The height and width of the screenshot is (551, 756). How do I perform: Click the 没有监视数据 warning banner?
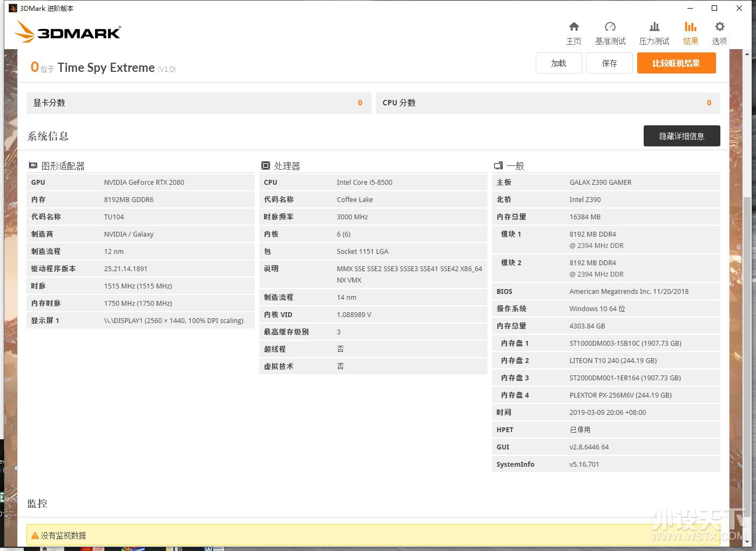point(373,535)
